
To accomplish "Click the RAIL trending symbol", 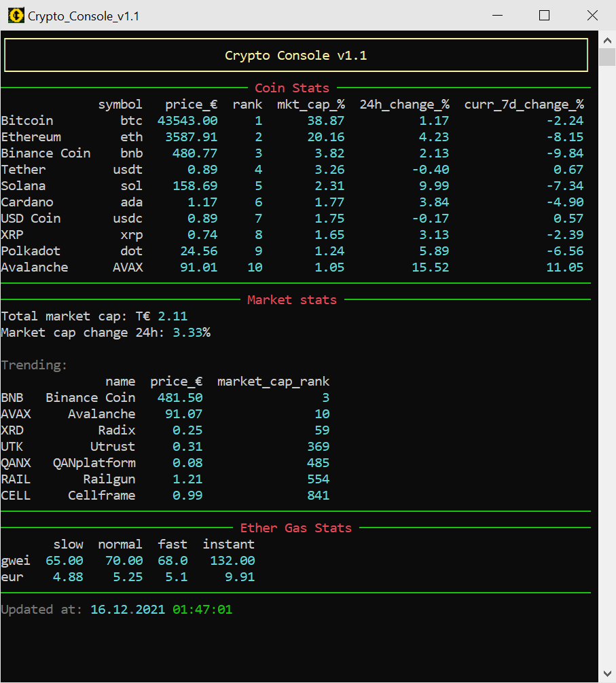I will coord(16,479).
